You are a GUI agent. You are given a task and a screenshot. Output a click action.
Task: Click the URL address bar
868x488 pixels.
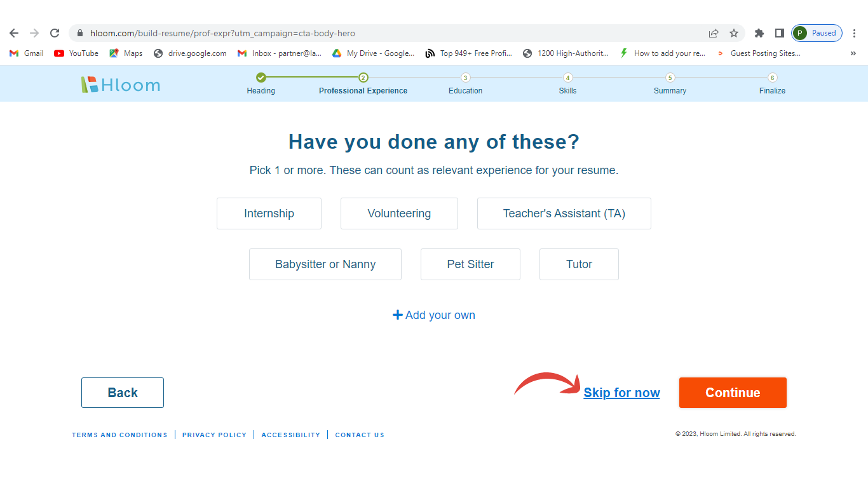[381, 33]
